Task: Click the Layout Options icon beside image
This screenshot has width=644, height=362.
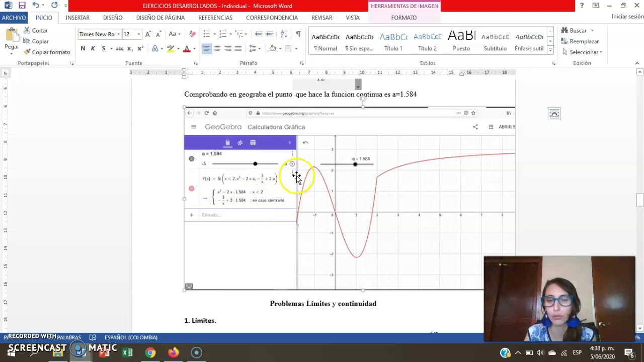Action: click(x=554, y=114)
